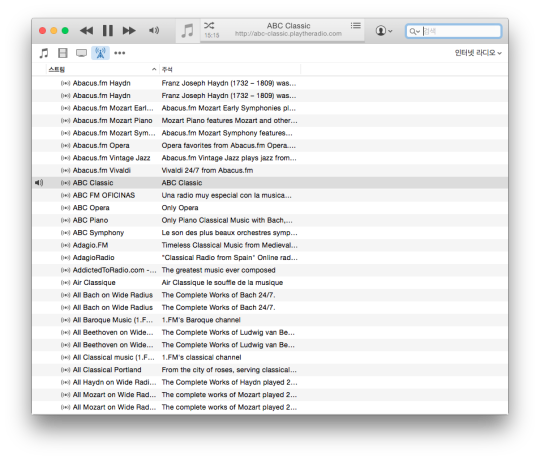Screen dimensions: 540x460
Task: Click the now-playing speaker icon beside ABC Classic
Action: tap(39, 183)
